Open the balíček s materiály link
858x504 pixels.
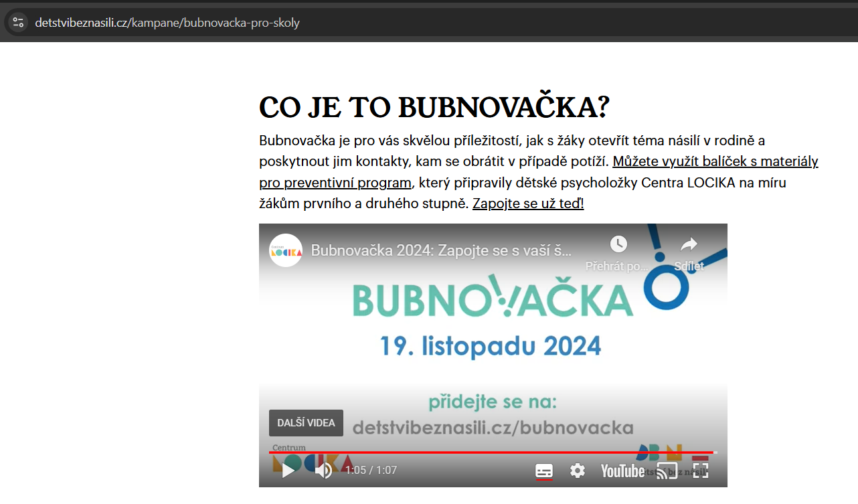715,162
